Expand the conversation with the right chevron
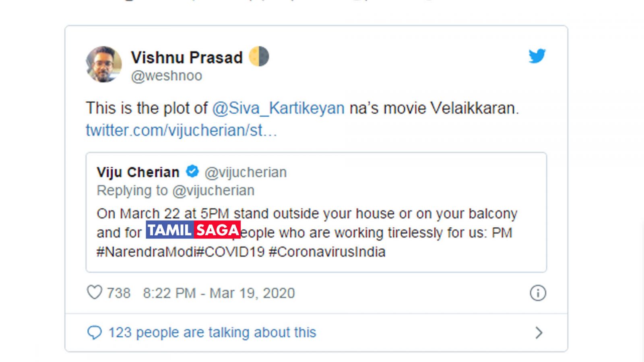The image size is (644, 362). (539, 333)
